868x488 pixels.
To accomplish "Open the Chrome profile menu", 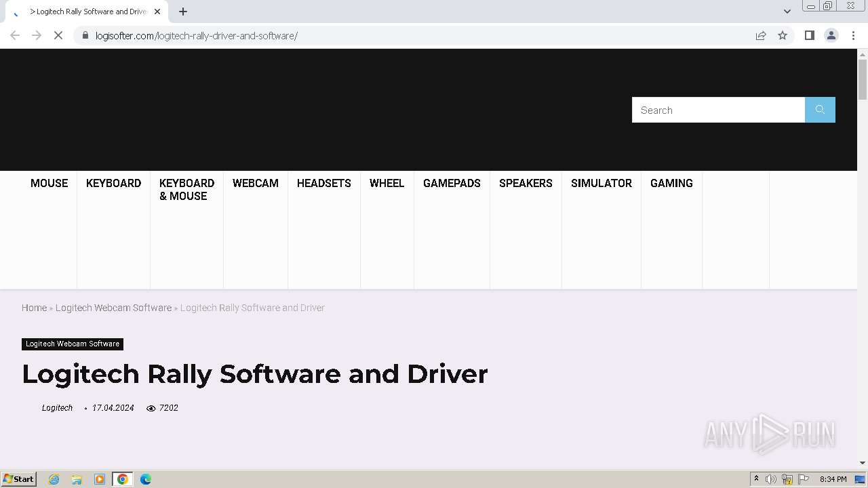I will pyautogui.click(x=831, y=35).
